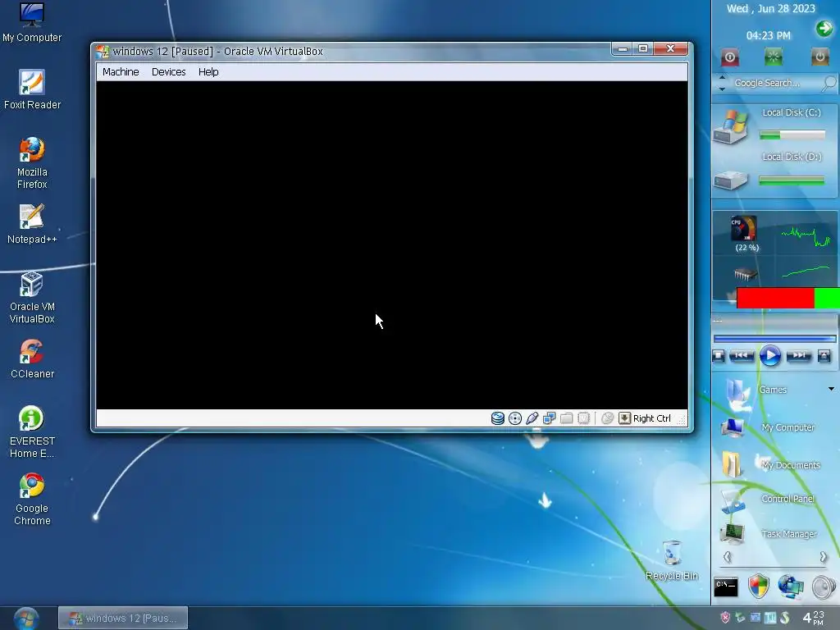Click the safely remove hardware tray icon

point(741,618)
